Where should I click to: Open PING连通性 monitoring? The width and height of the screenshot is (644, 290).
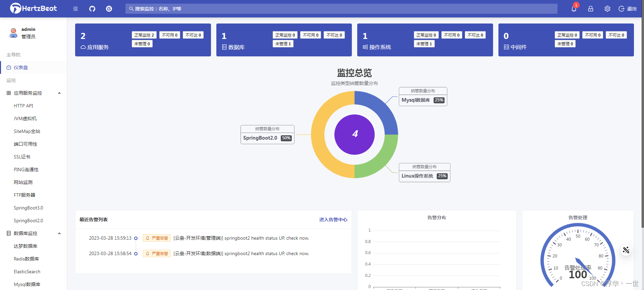point(26,170)
